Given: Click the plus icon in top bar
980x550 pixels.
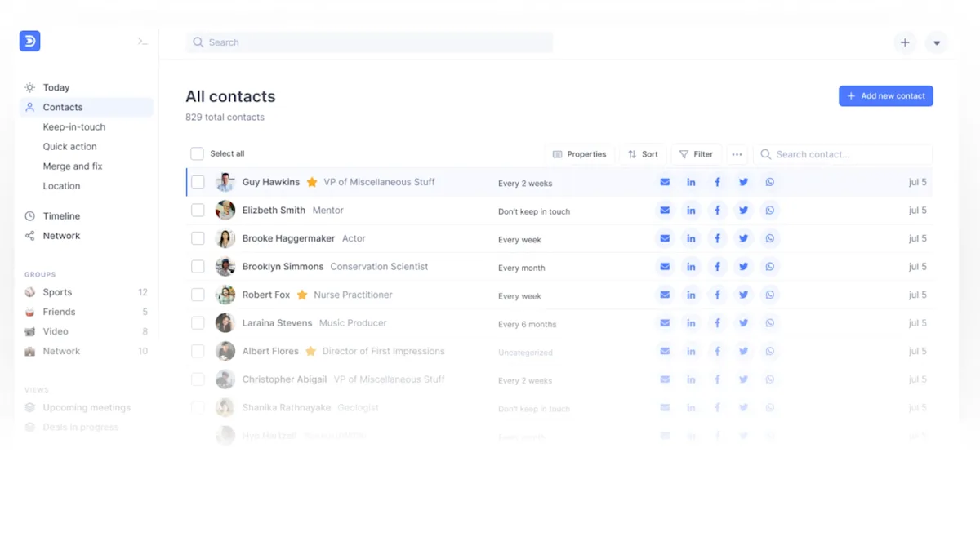Looking at the screenshot, I should tap(905, 42).
